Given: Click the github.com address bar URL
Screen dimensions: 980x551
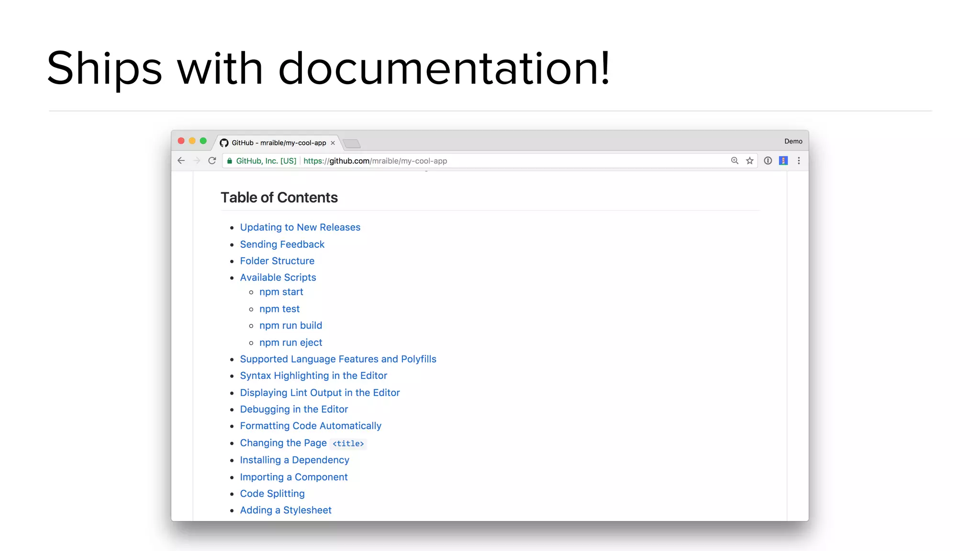Looking at the screenshot, I should point(375,161).
